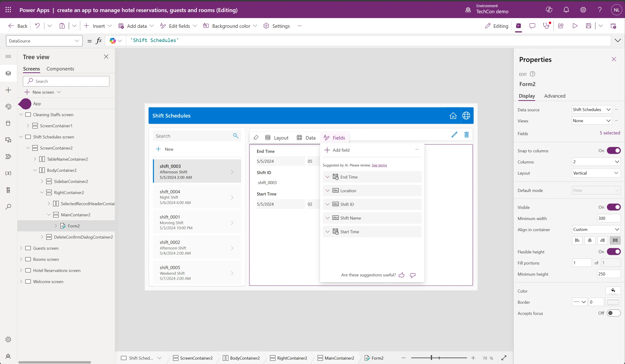The image size is (625, 364).
Task: Open the Variables (x) panel icon
Action: pyautogui.click(x=8, y=173)
